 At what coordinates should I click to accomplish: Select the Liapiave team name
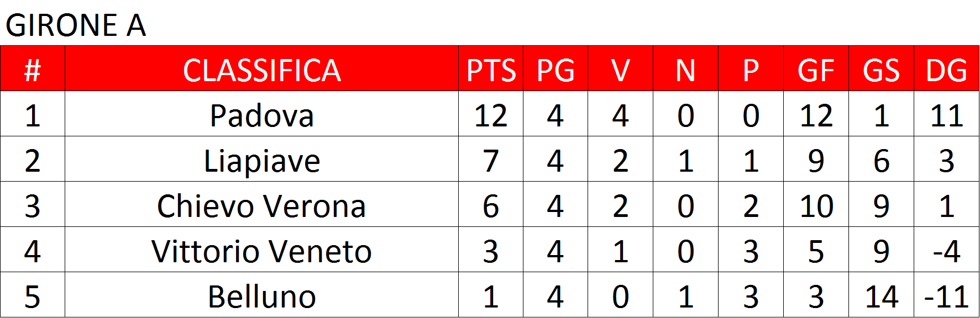[x=262, y=161]
